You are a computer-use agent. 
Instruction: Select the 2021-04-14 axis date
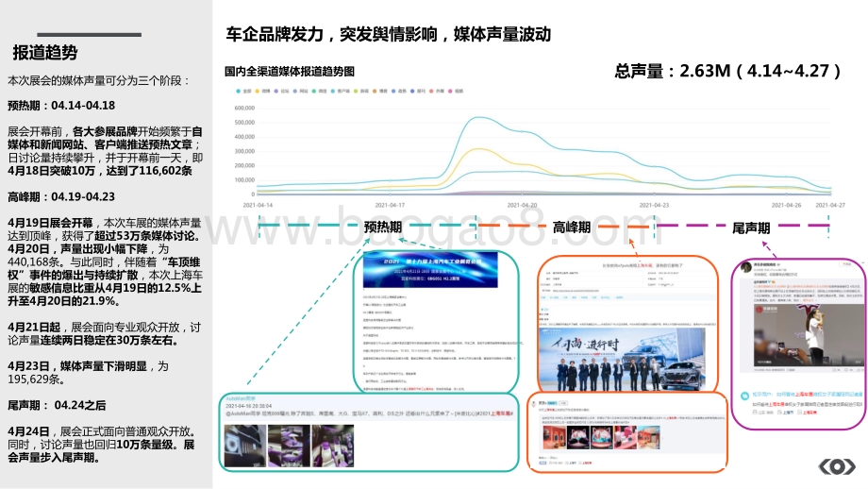[x=258, y=205]
